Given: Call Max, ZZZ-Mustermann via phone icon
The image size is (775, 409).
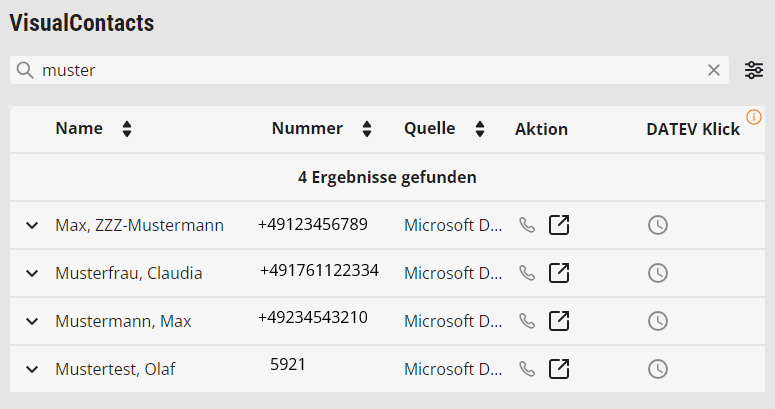Looking at the screenshot, I should [x=527, y=225].
